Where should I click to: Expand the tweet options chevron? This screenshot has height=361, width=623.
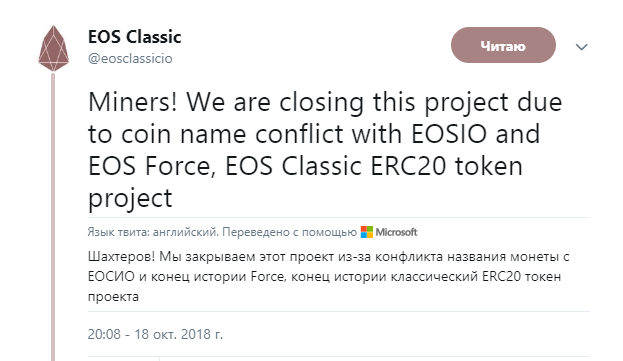pos(581,47)
